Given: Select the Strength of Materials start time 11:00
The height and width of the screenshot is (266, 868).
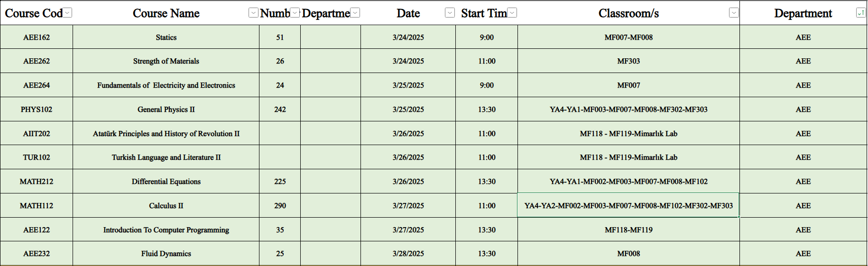Looking at the screenshot, I should pos(487,61).
